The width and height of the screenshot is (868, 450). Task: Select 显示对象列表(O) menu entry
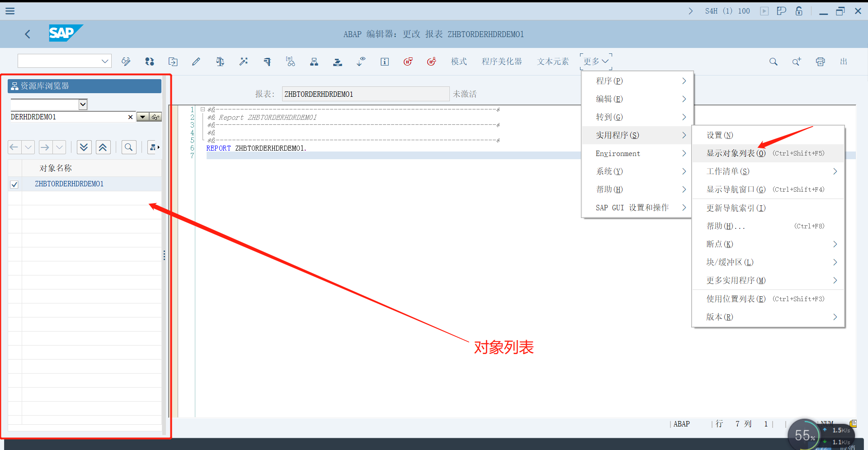point(768,153)
